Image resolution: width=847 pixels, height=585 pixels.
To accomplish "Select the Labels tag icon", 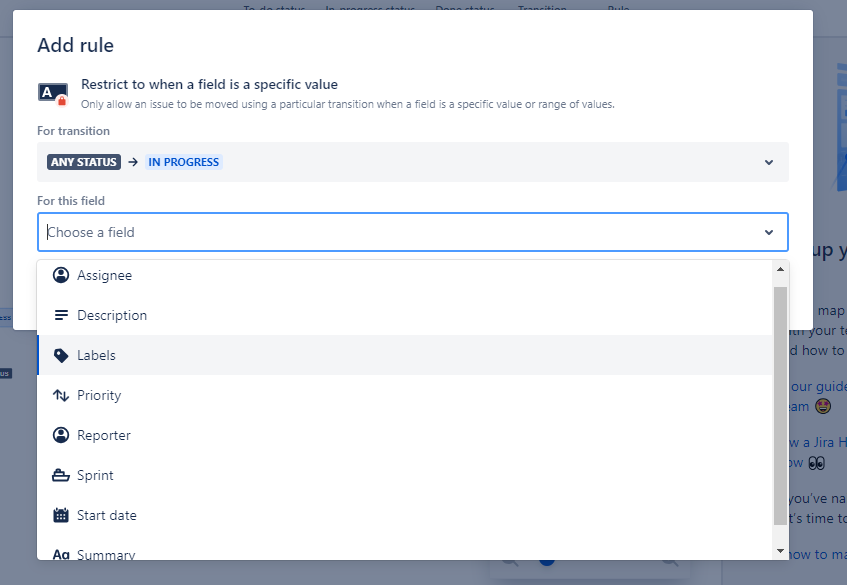I will pyautogui.click(x=60, y=354).
